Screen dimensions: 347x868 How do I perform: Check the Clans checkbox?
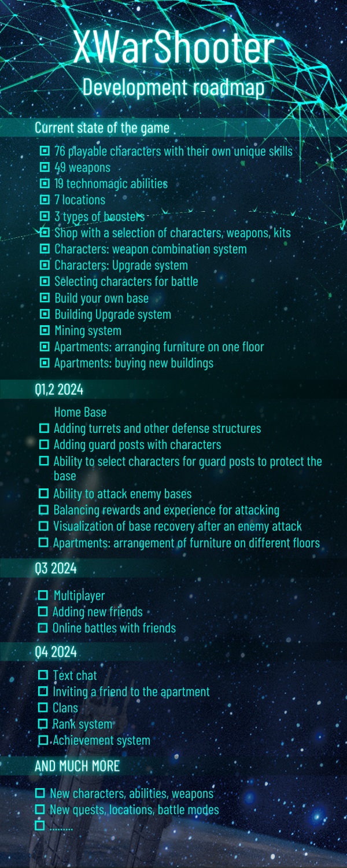43,708
